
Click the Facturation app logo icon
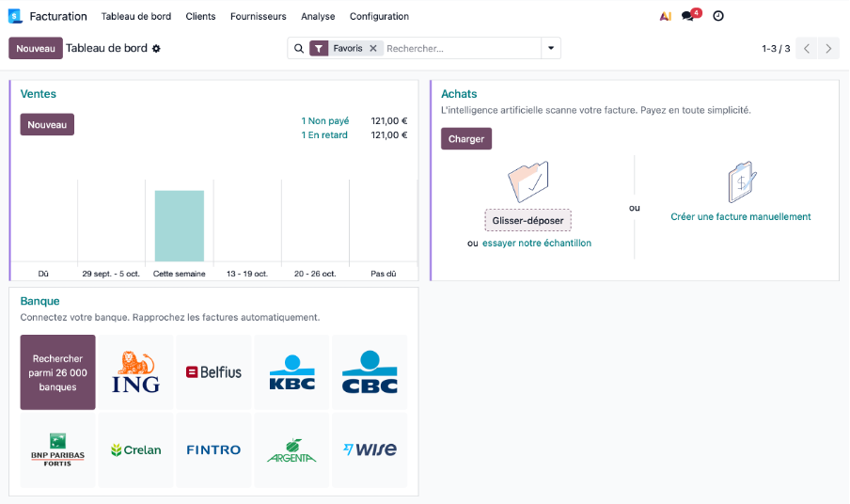15,16
